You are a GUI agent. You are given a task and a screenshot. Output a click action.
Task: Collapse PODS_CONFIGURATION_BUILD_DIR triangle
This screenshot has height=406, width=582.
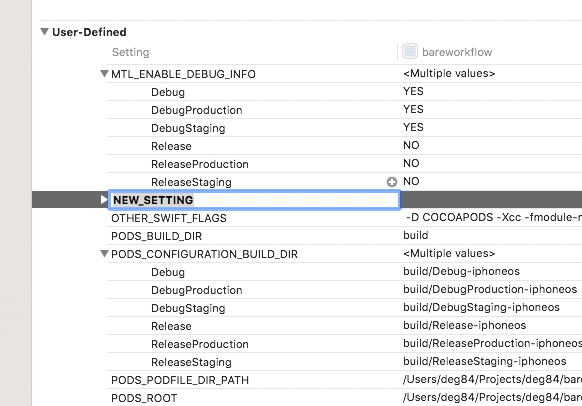pos(104,254)
